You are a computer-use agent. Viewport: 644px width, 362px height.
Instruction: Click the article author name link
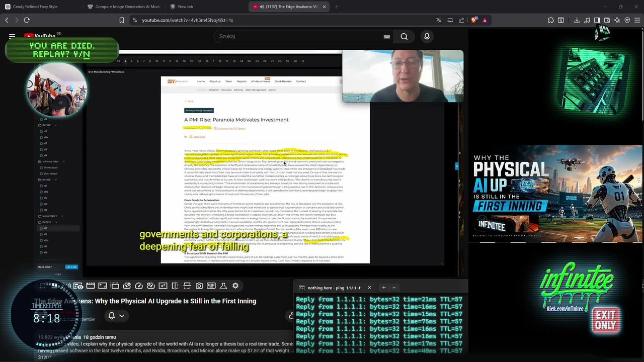tap(199, 137)
